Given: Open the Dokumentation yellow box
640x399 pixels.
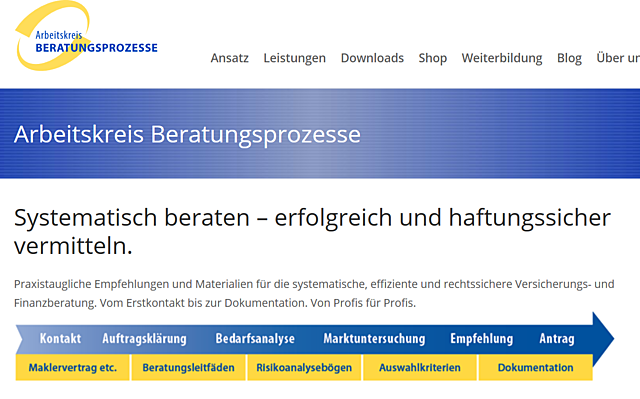Looking at the screenshot, I should tap(535, 368).
